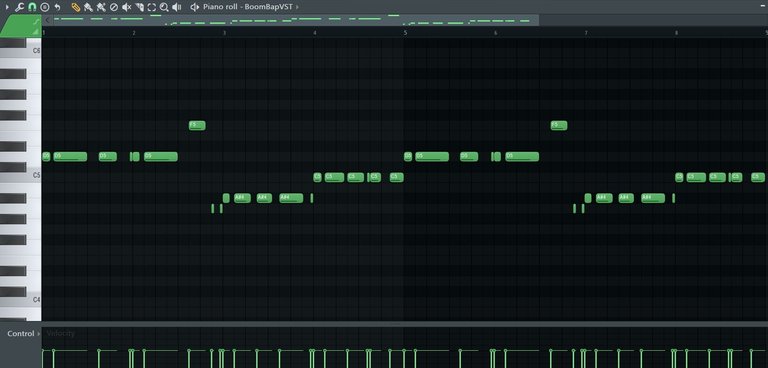This screenshot has width=768, height=368.
Task: Open the piano roll options menu arrow
Action: [x=7, y=7]
